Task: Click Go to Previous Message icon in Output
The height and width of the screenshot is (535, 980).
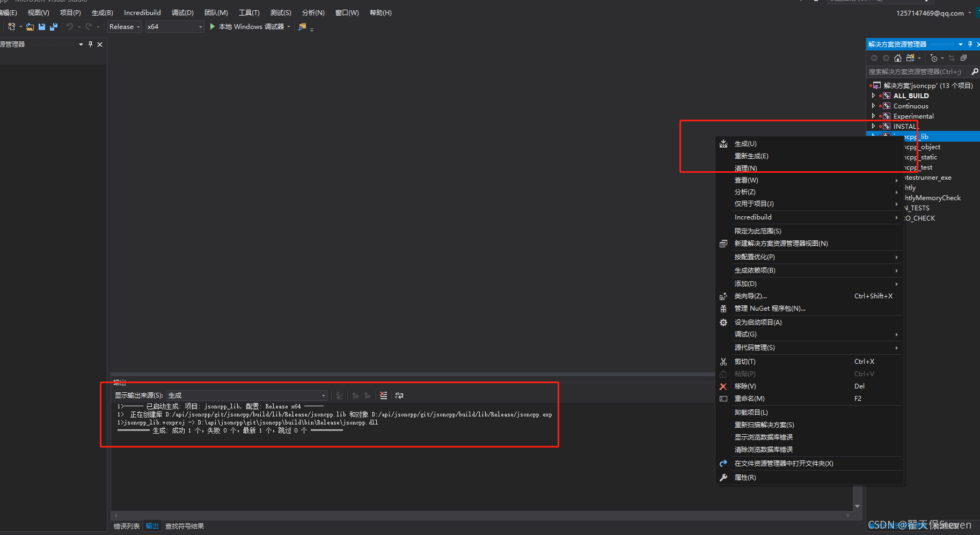Action: tap(355, 395)
